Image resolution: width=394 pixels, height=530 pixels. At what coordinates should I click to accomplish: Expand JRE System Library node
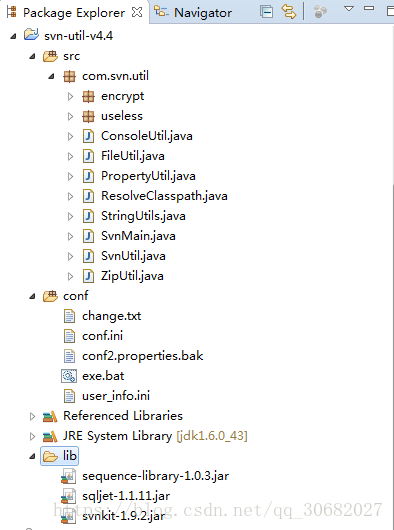pyautogui.click(x=32, y=436)
